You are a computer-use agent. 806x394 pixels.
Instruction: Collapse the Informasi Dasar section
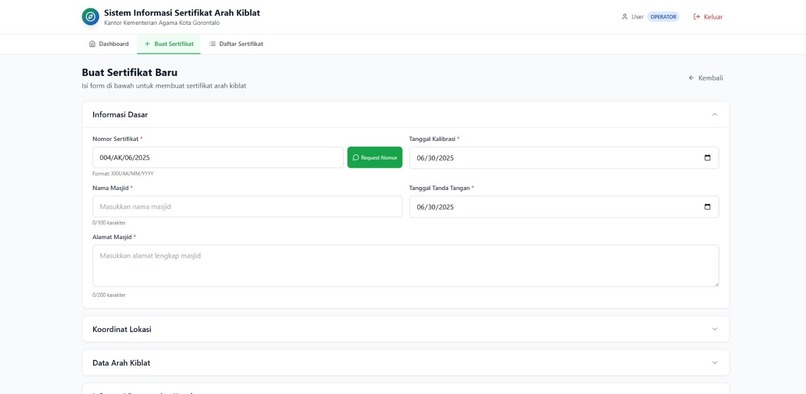(715, 114)
